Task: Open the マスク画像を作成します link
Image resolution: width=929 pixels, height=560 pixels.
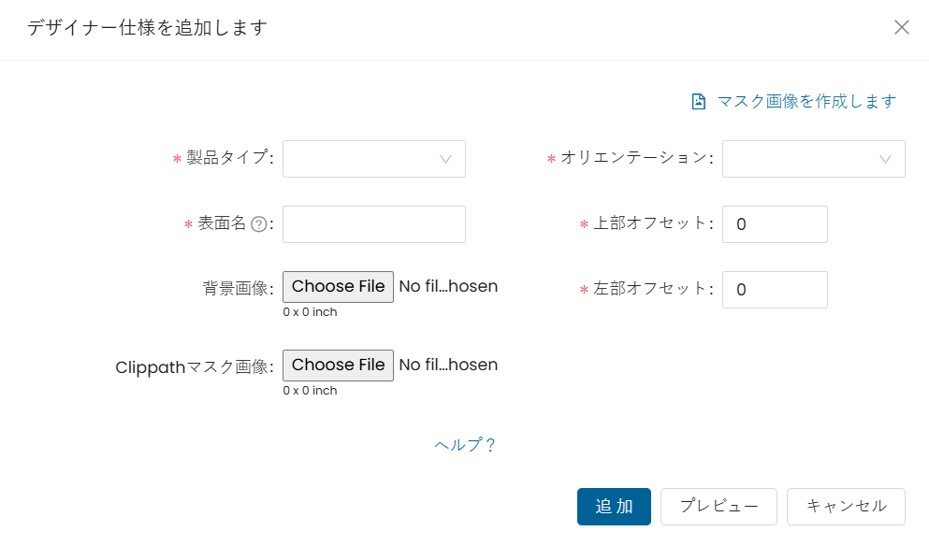Action: (x=806, y=102)
